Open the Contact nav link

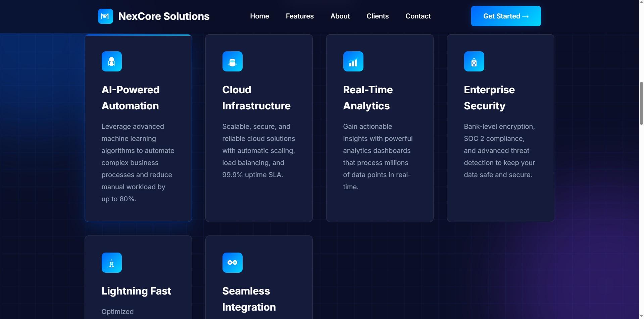pos(418,16)
